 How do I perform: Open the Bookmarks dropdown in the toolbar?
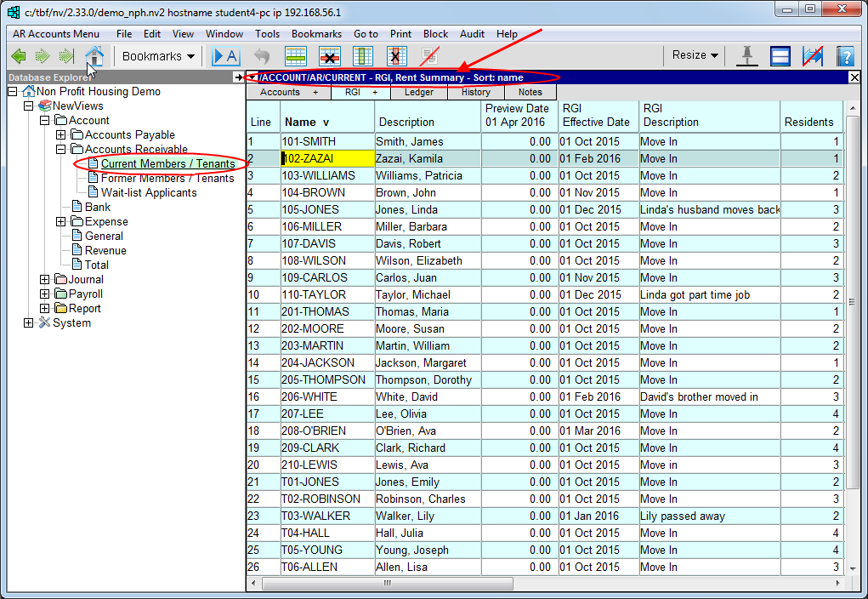[158, 56]
